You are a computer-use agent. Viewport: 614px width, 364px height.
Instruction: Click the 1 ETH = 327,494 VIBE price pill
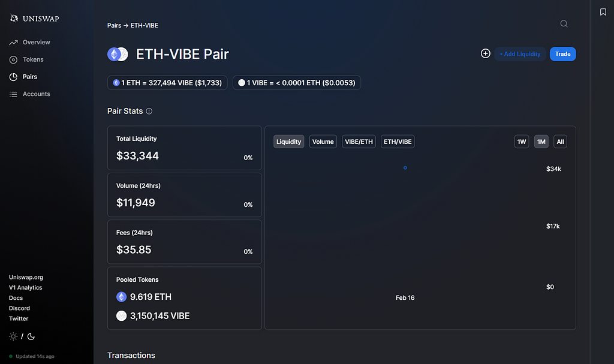167,83
